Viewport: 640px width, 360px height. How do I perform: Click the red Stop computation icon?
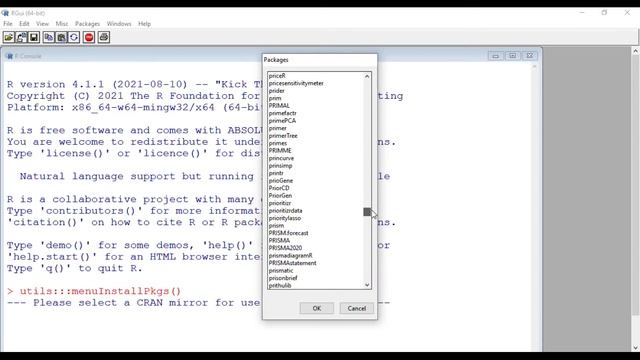pyautogui.click(x=89, y=38)
